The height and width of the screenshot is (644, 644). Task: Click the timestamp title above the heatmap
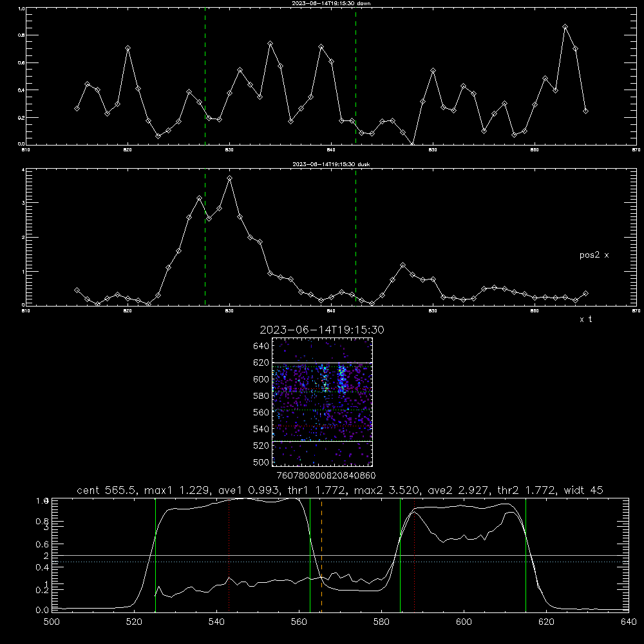coord(322,330)
